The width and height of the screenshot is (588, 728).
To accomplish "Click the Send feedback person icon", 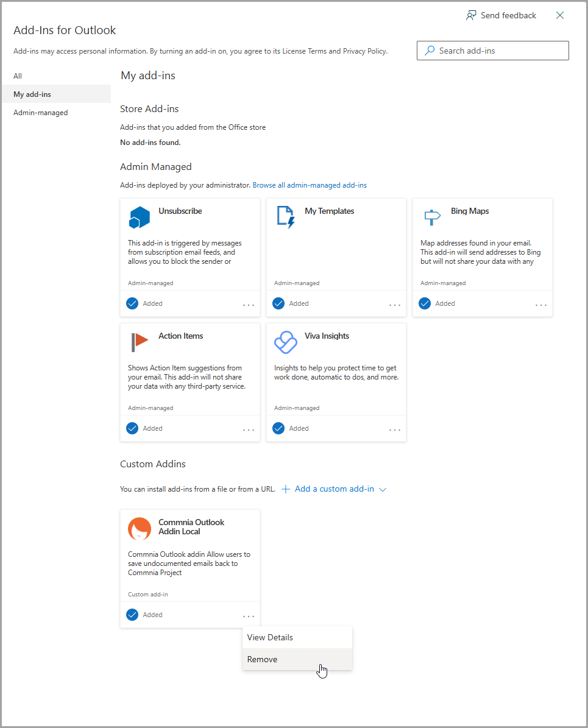I will click(471, 15).
